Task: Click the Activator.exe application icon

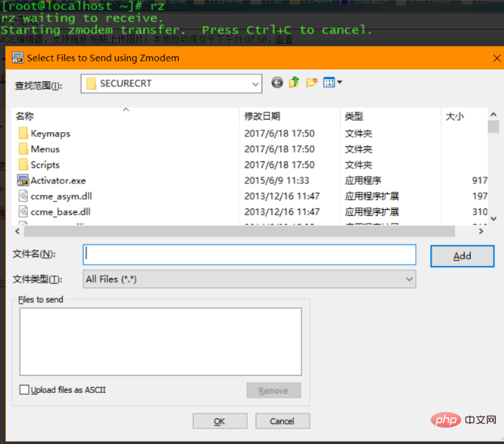Action: (x=23, y=180)
